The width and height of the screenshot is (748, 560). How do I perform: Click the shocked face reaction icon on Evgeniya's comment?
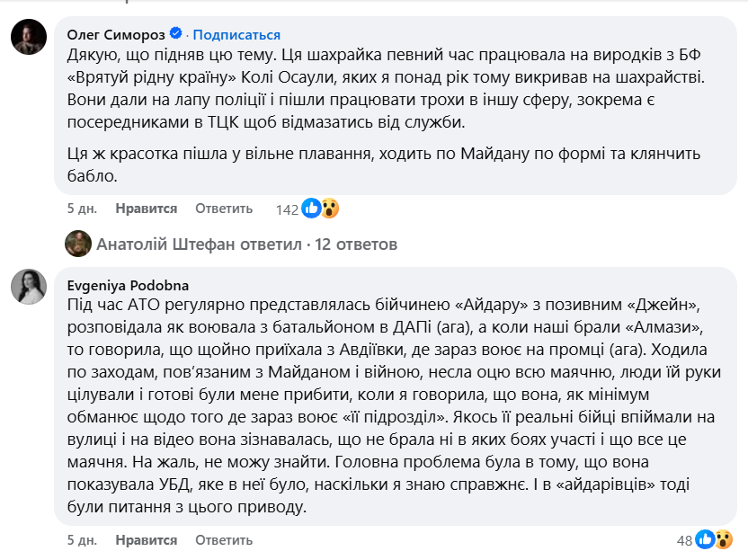click(724, 539)
